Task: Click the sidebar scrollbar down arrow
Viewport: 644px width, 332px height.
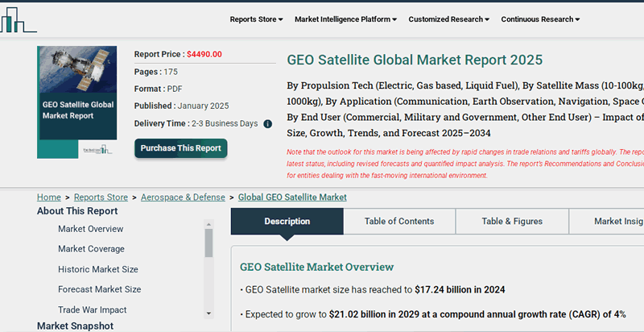Action: click(208, 313)
